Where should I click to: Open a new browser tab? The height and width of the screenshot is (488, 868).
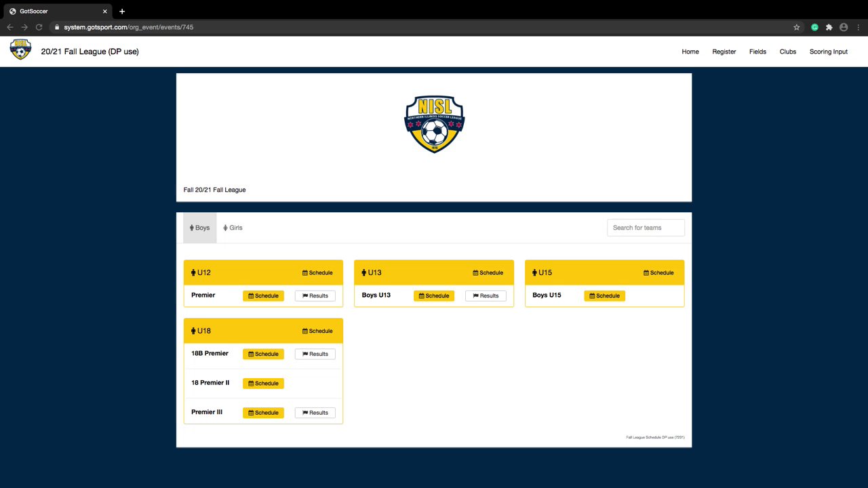(122, 11)
